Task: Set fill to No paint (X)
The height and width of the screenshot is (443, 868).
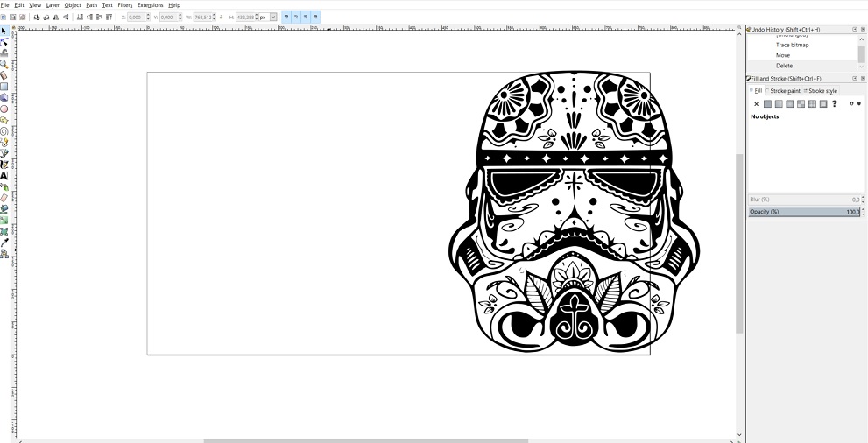Action: click(x=757, y=103)
